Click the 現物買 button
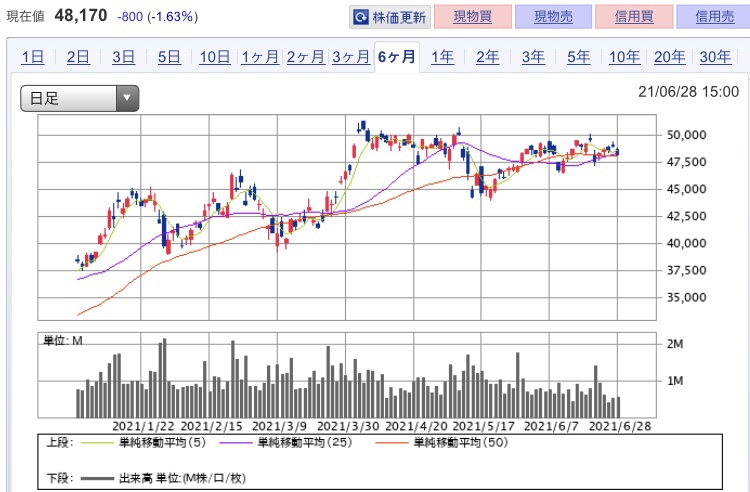Screen dimensions: 750x492 [x=473, y=17]
